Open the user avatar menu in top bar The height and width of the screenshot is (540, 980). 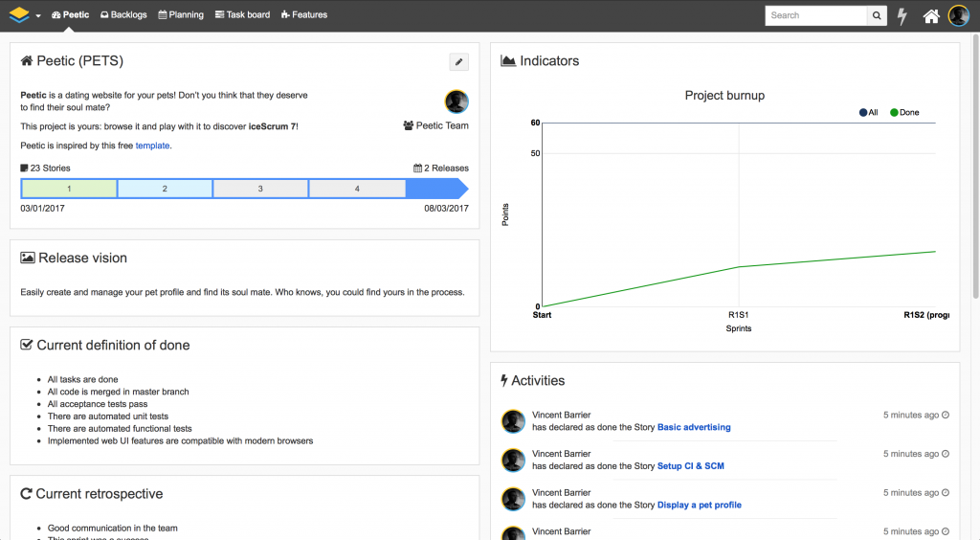(x=958, y=15)
